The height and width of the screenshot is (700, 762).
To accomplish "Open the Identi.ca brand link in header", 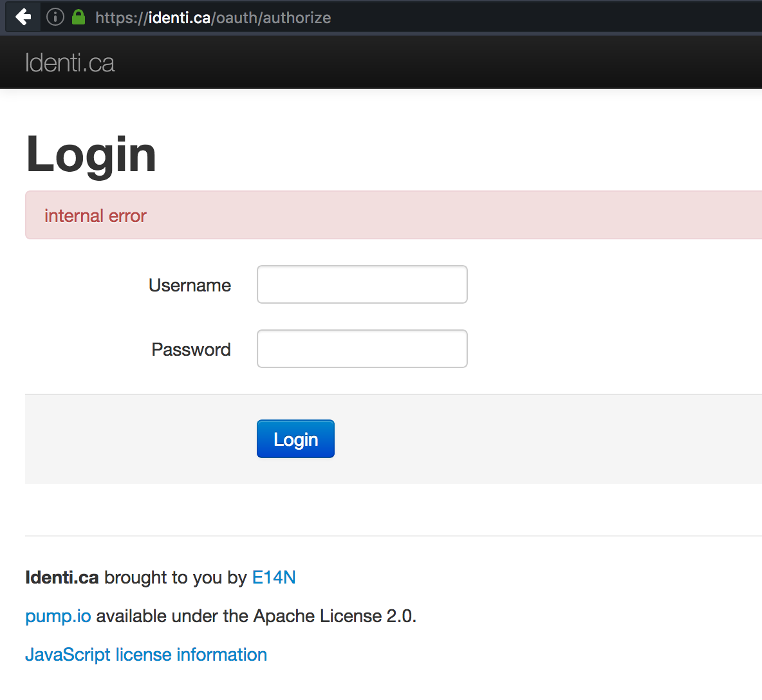I will [x=70, y=62].
